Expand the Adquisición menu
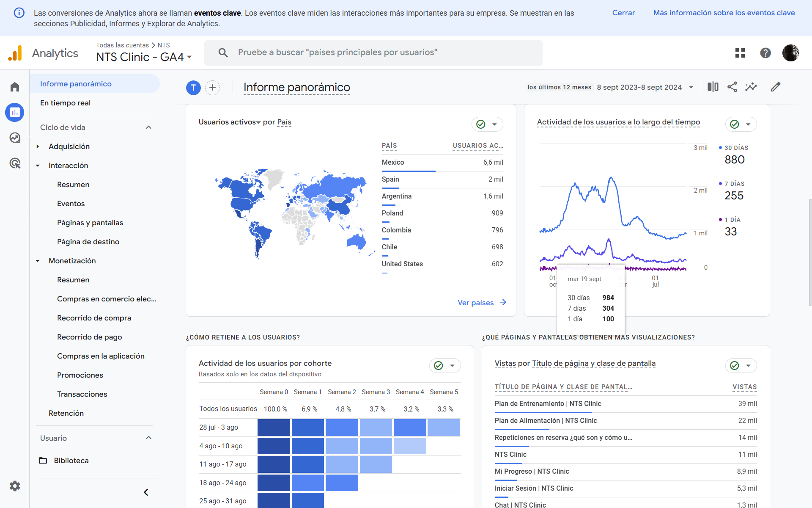This screenshot has height=508, width=812. click(38, 146)
